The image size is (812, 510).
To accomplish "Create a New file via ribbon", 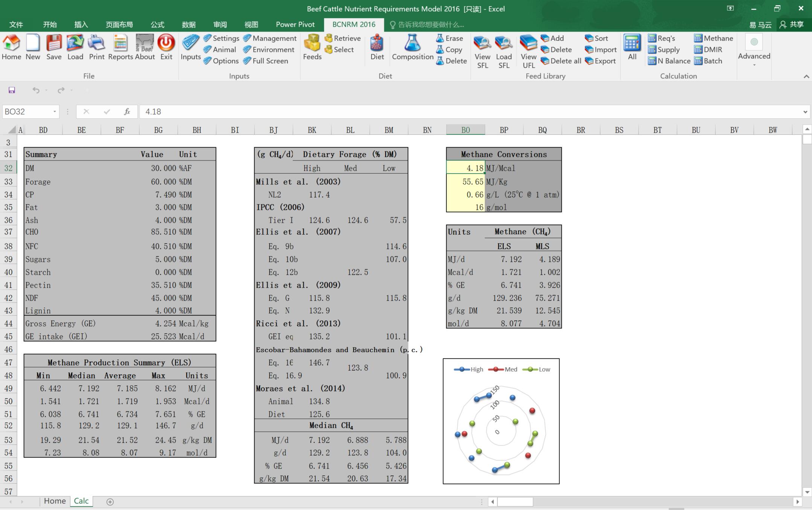I will point(33,47).
